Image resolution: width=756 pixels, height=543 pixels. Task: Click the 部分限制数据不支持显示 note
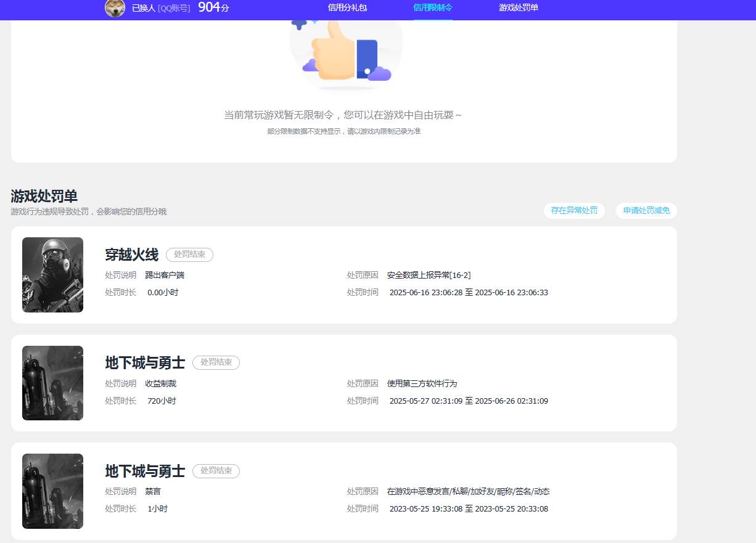click(x=343, y=131)
